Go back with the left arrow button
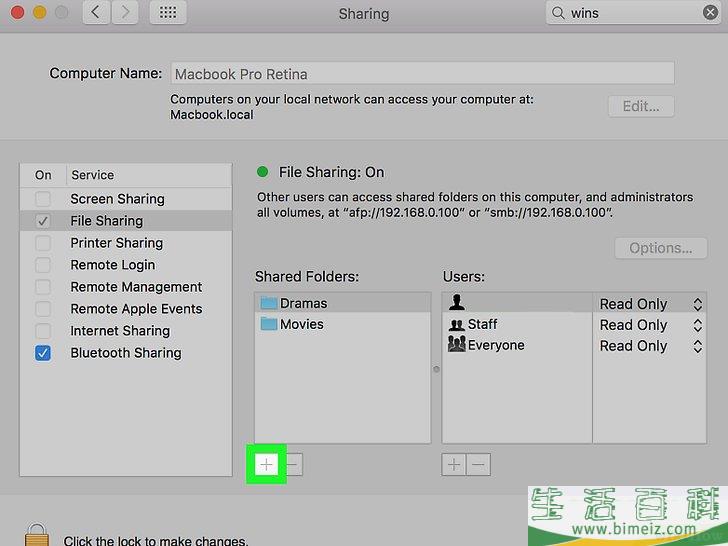728x546 pixels. pyautogui.click(x=97, y=13)
